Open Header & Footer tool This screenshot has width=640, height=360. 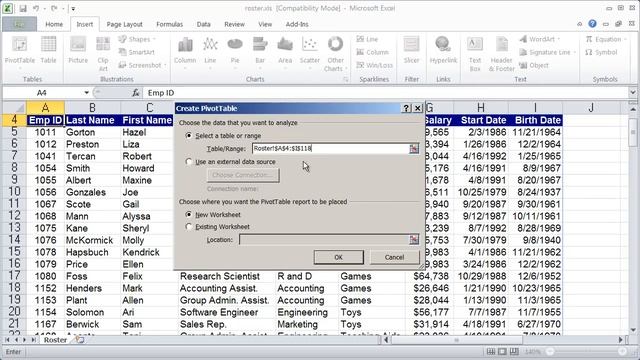tap(502, 54)
